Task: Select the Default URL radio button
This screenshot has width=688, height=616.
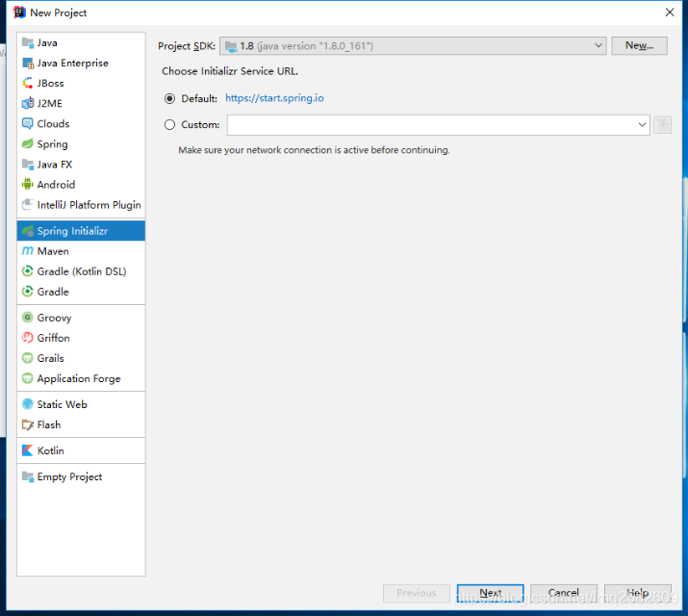Action: 169,99
